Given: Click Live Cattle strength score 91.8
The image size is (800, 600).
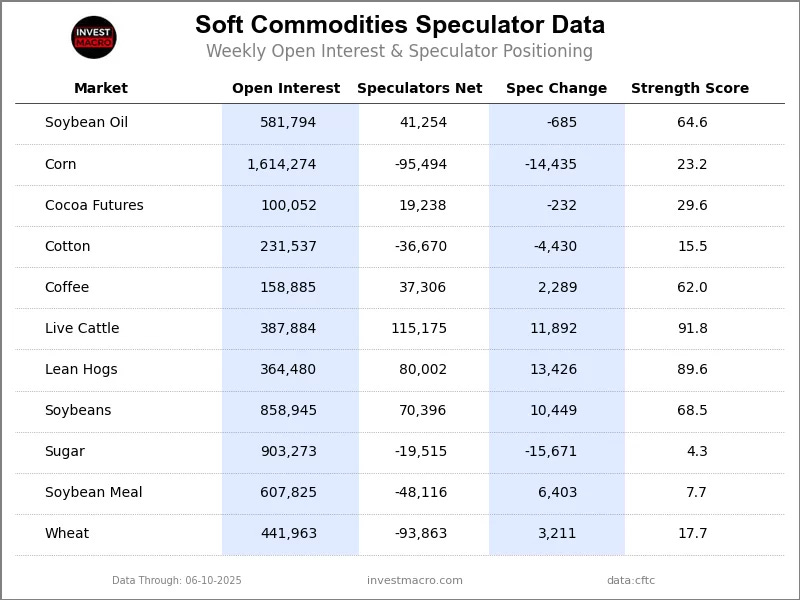Looking at the screenshot, I should pos(692,328).
